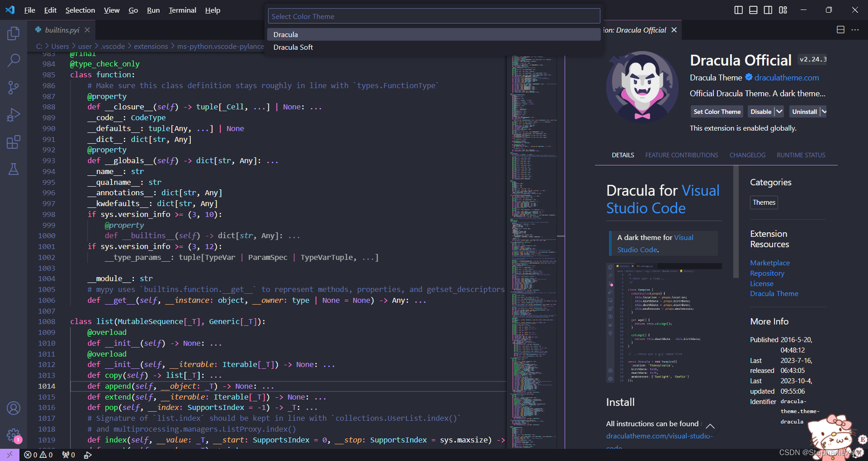Click line number 1008 in the gutter
The height and width of the screenshot is (461, 868).
pos(47,321)
